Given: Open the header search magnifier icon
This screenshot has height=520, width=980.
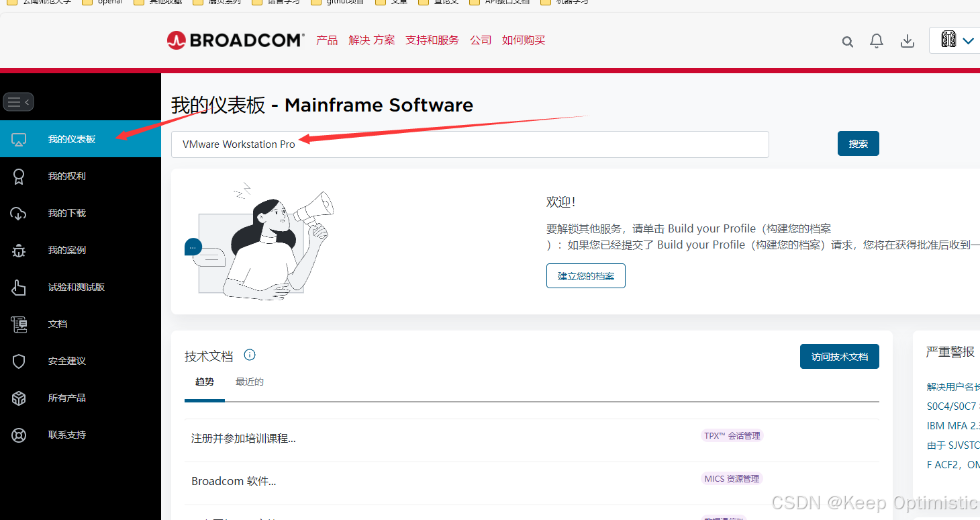Looking at the screenshot, I should click(x=848, y=42).
